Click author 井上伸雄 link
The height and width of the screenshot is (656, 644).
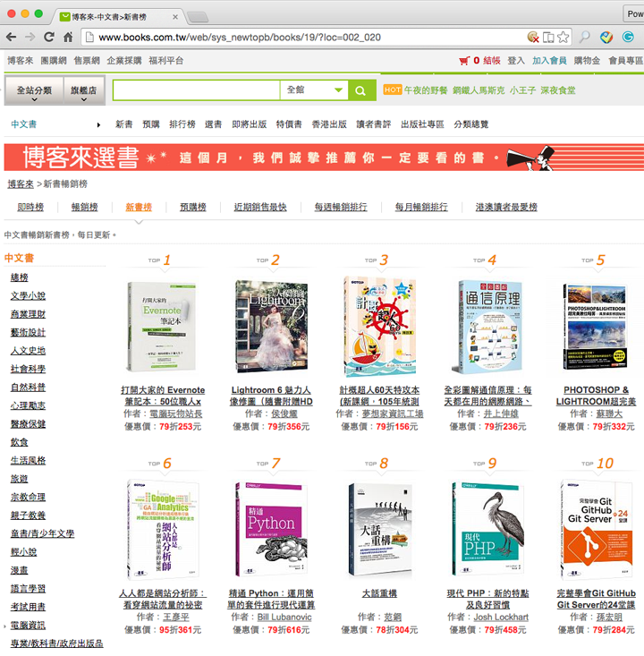tap(501, 413)
